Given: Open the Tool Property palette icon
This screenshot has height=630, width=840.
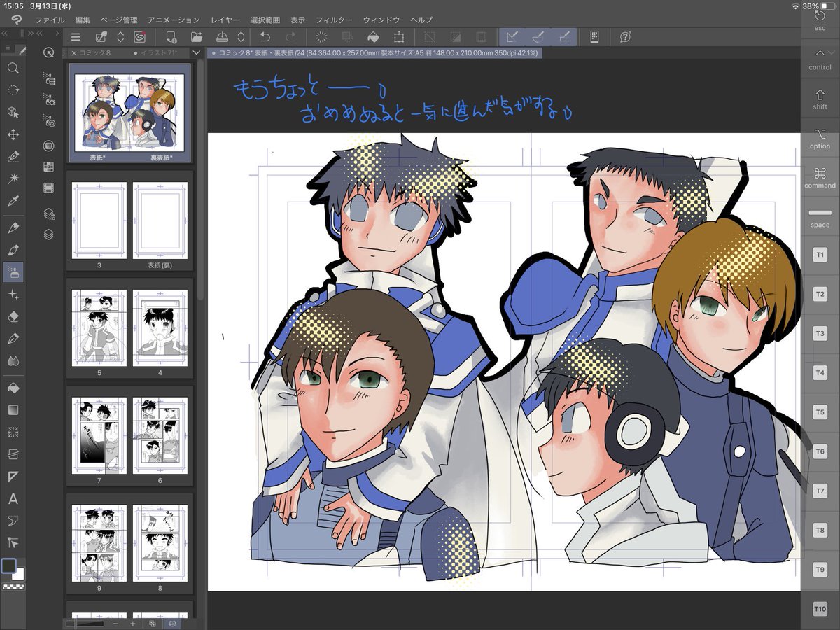Looking at the screenshot, I should pyautogui.click(x=48, y=99).
